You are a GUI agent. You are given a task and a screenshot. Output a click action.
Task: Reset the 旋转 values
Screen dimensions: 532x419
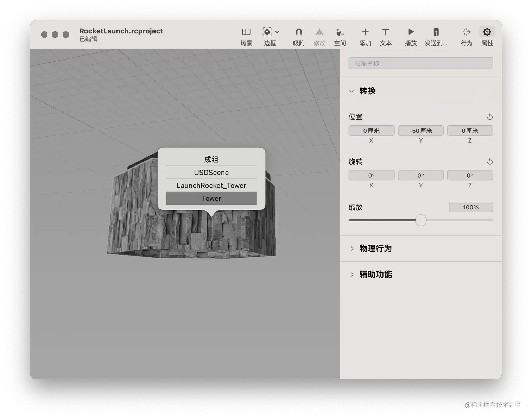pos(489,162)
